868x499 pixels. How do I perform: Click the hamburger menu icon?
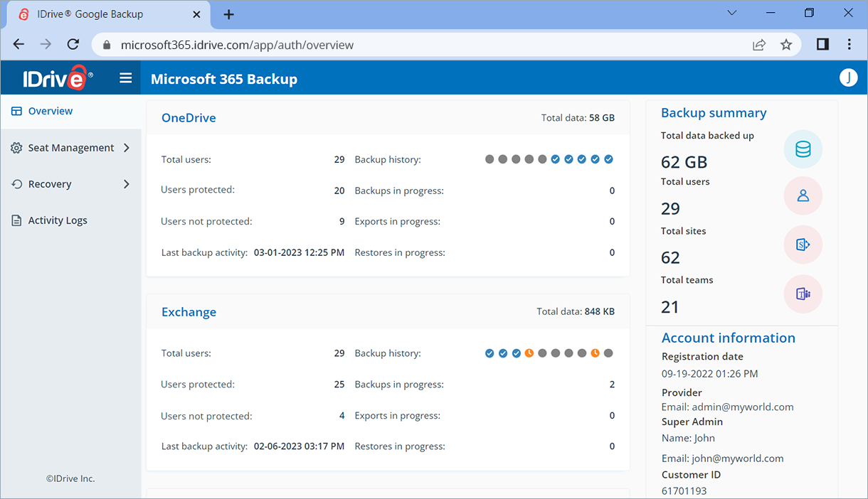coord(126,78)
